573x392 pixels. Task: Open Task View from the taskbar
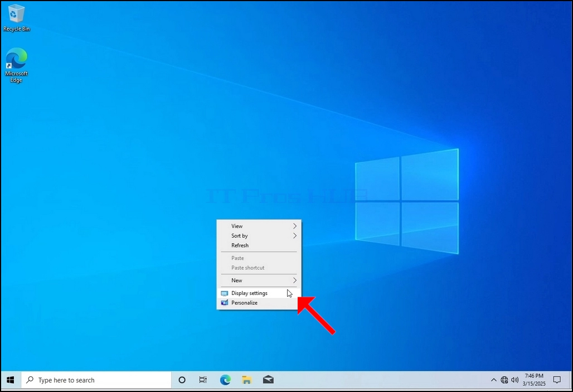point(203,380)
